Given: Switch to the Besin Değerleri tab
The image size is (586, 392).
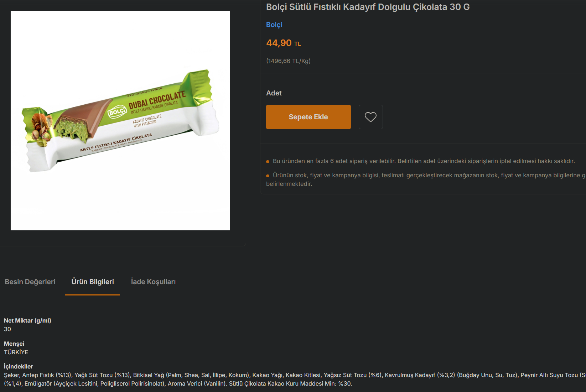Looking at the screenshot, I should (30, 282).
